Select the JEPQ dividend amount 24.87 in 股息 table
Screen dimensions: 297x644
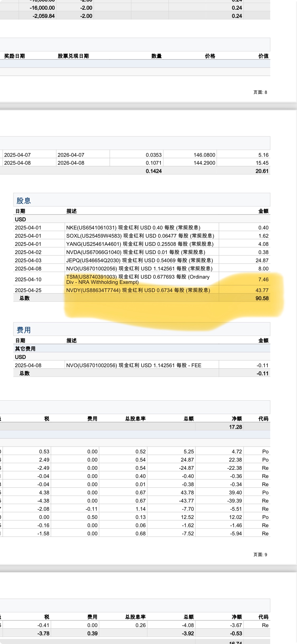[262, 260]
